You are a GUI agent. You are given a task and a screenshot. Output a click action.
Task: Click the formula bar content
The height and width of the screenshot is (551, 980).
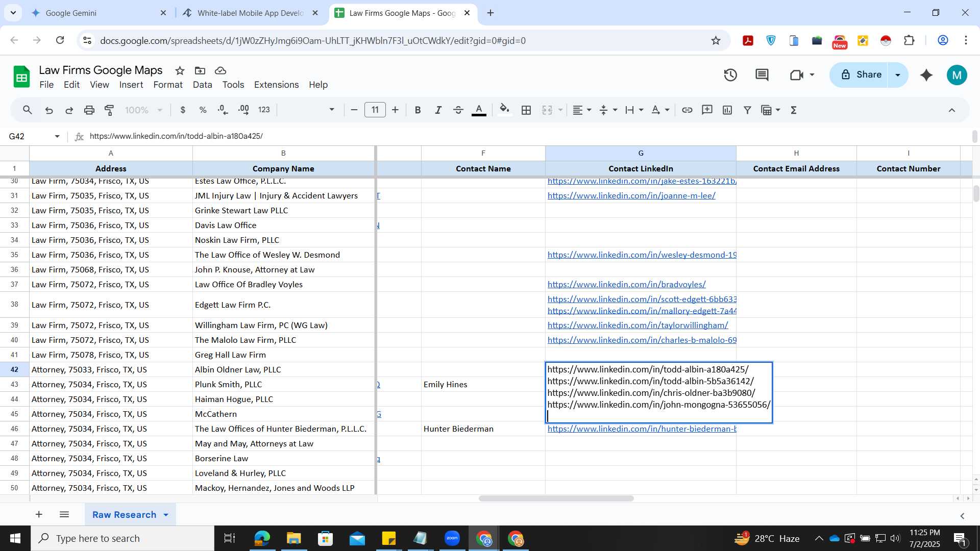coord(176,136)
